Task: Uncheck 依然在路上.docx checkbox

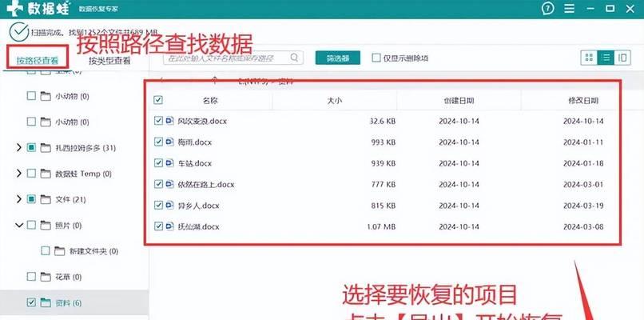Action: [x=158, y=184]
